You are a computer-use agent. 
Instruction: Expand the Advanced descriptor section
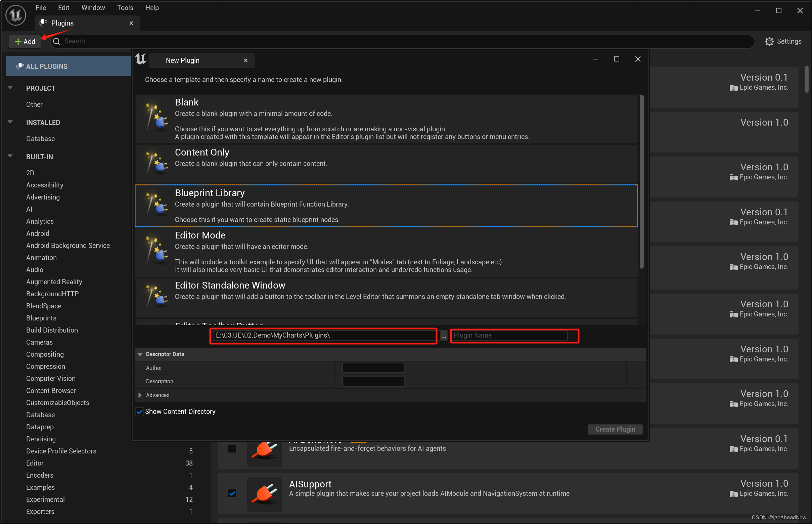point(140,395)
